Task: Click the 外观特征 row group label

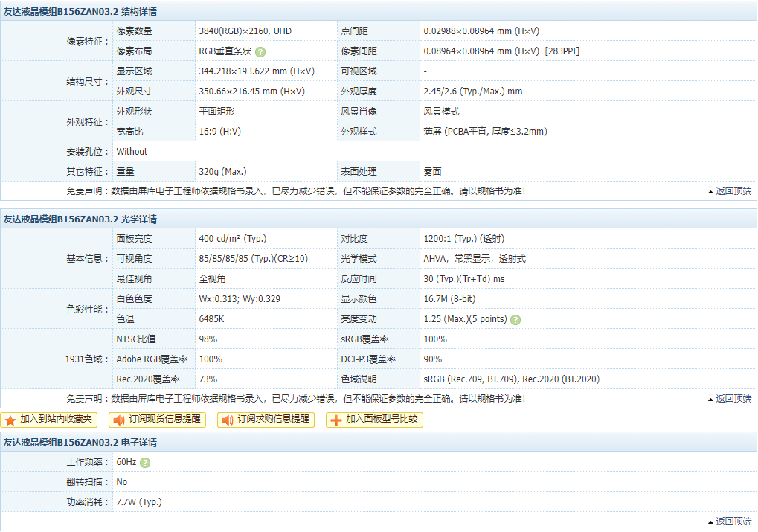Action: point(88,121)
